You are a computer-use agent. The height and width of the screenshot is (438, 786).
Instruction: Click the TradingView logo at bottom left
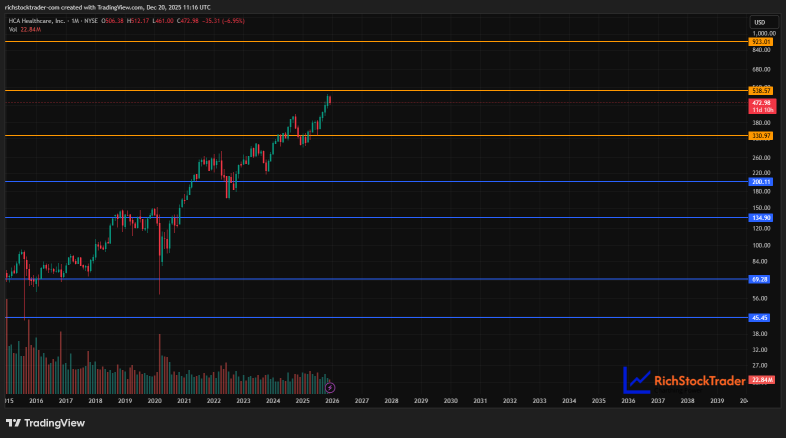click(x=45, y=423)
